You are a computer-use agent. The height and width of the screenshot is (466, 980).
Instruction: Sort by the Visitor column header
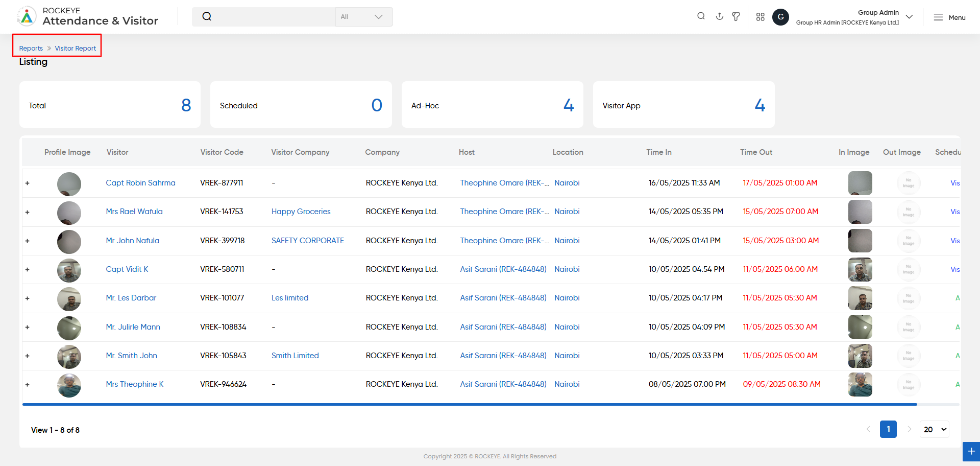[x=117, y=152]
